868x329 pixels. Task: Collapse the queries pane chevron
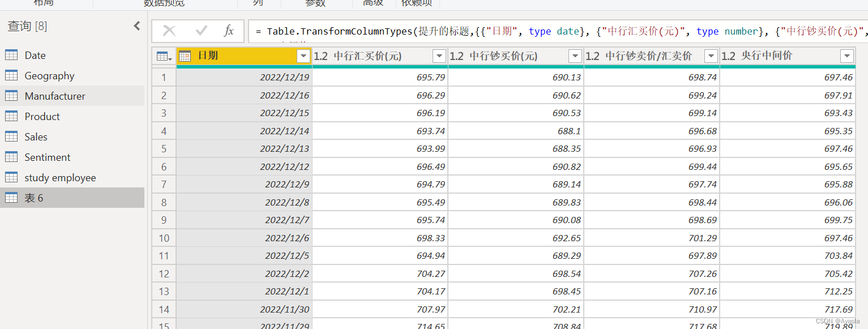pos(136,26)
